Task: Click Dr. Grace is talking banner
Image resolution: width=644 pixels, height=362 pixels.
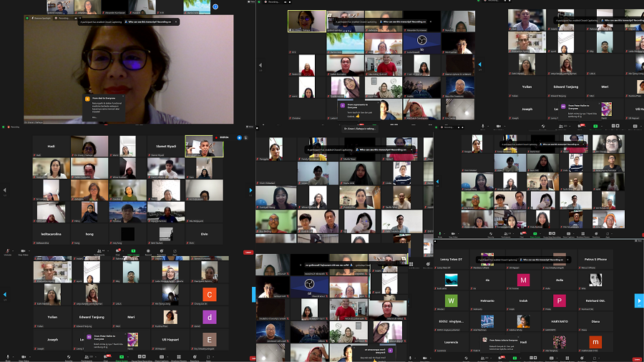Action: coord(360,129)
